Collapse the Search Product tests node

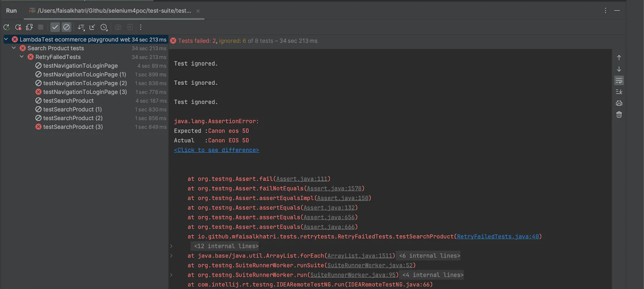(14, 48)
